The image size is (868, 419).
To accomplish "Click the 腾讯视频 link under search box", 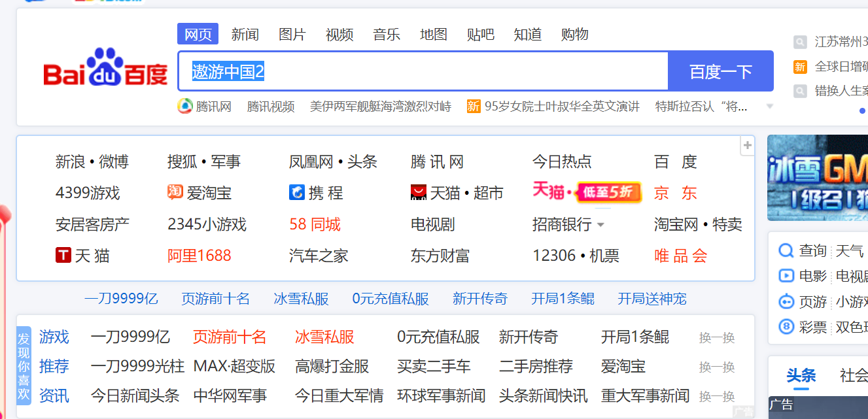I will click(x=271, y=107).
